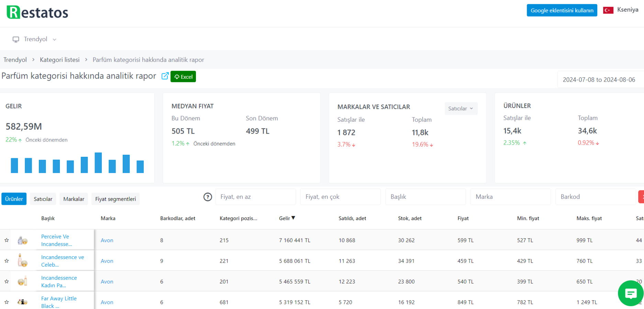This screenshot has width=644, height=309.
Task: Sort by Gelir column descending arrow
Action: coord(293,218)
